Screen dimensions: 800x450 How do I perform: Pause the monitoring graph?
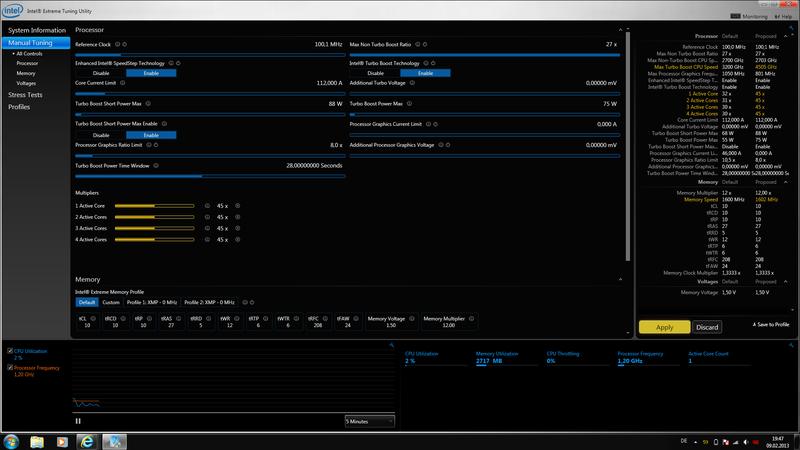coord(78,421)
